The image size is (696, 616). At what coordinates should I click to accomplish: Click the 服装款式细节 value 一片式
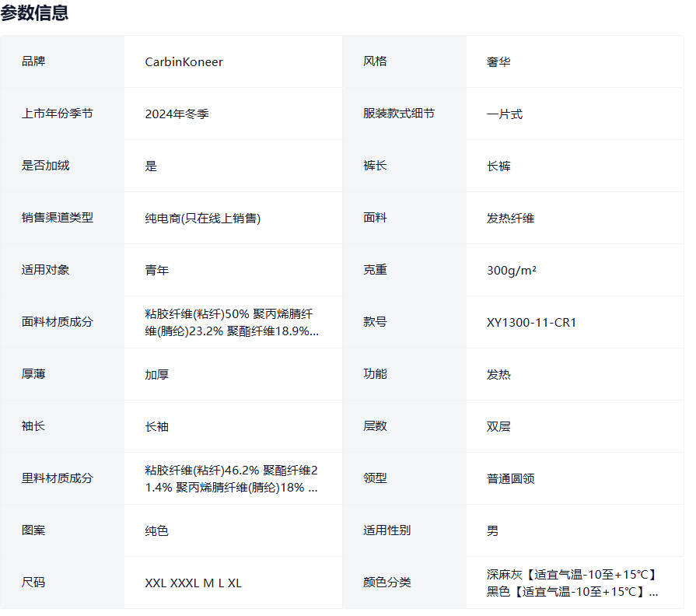coord(504,114)
